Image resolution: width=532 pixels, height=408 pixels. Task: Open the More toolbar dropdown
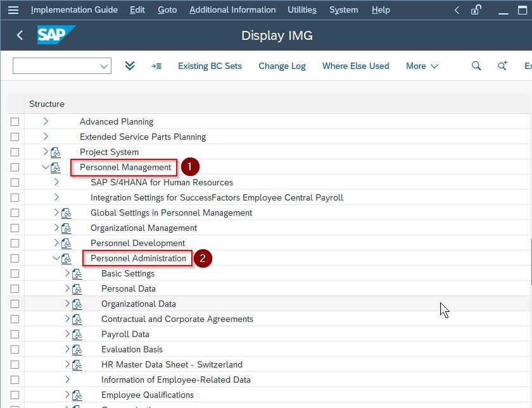(x=422, y=66)
